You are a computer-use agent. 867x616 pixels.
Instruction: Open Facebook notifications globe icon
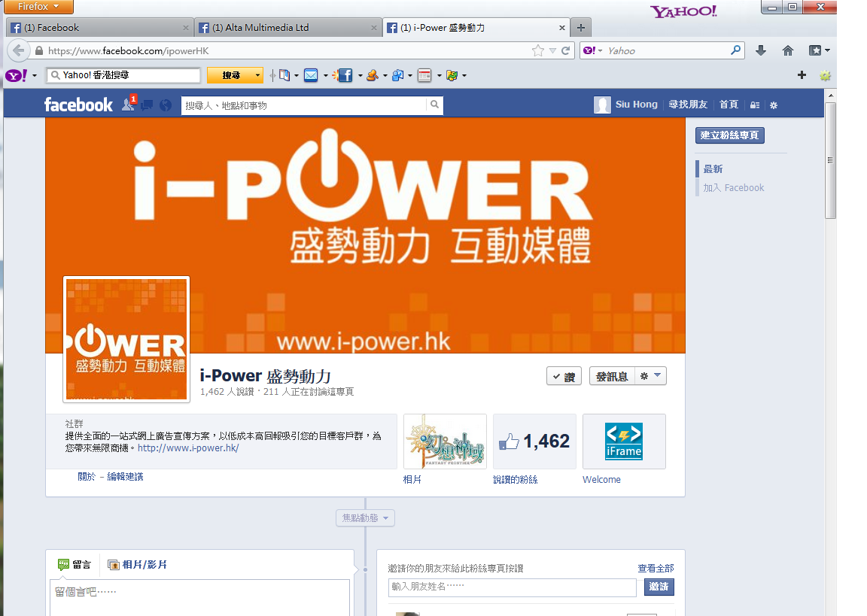166,105
